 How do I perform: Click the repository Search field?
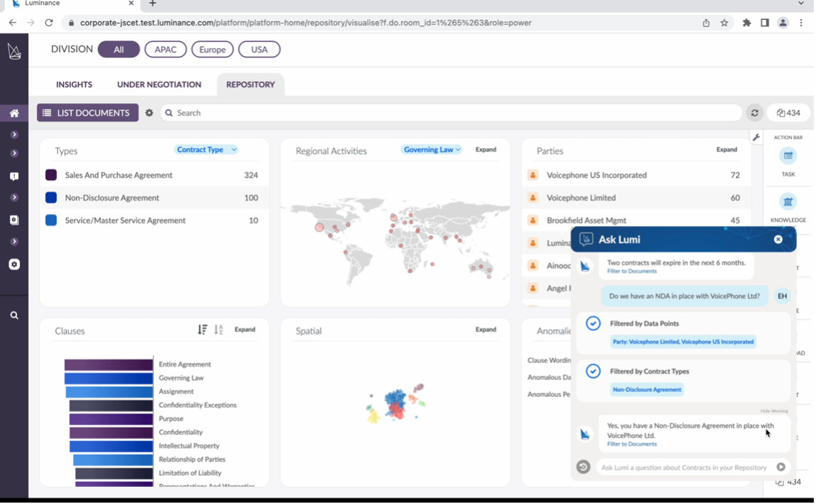point(451,113)
